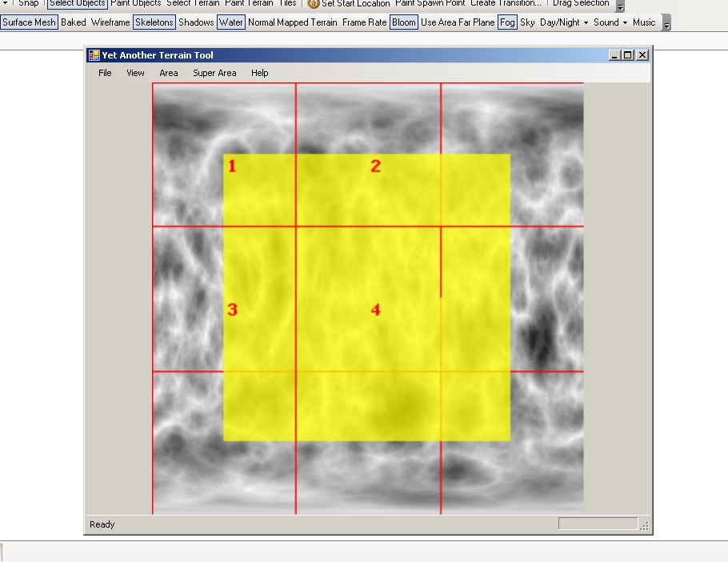
Task: Click the Set Start Location icon
Action: pyautogui.click(x=314, y=3)
